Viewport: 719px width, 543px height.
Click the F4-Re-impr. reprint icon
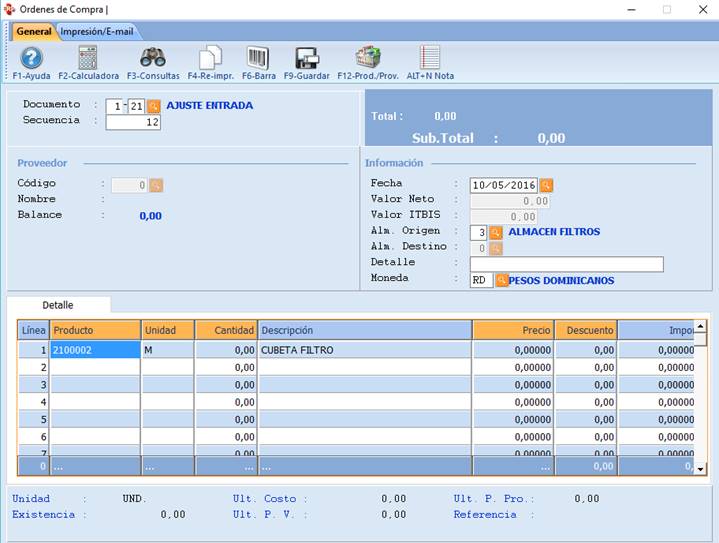pos(210,58)
